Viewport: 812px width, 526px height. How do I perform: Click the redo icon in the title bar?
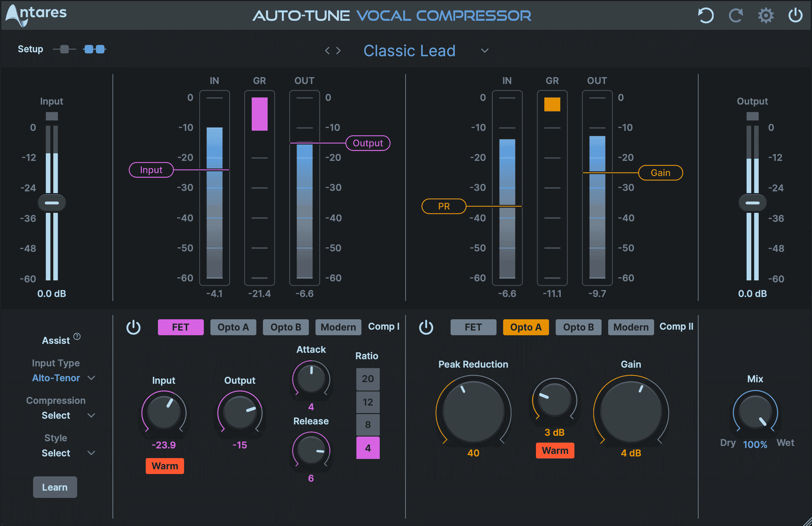[x=736, y=15]
